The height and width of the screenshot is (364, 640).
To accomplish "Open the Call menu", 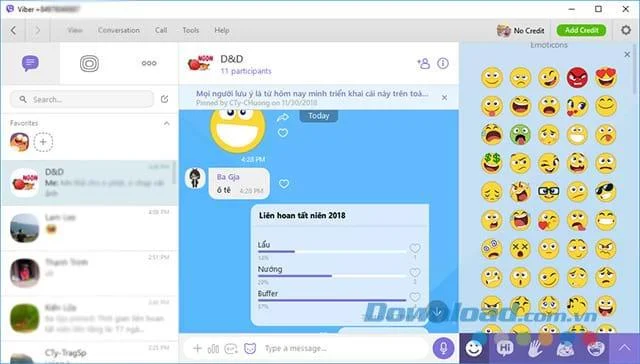I will (x=161, y=30).
